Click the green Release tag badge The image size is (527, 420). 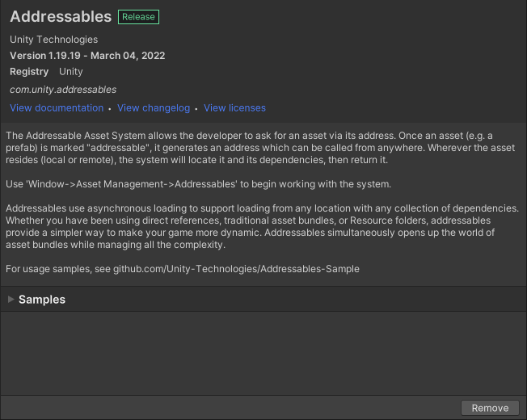(138, 17)
